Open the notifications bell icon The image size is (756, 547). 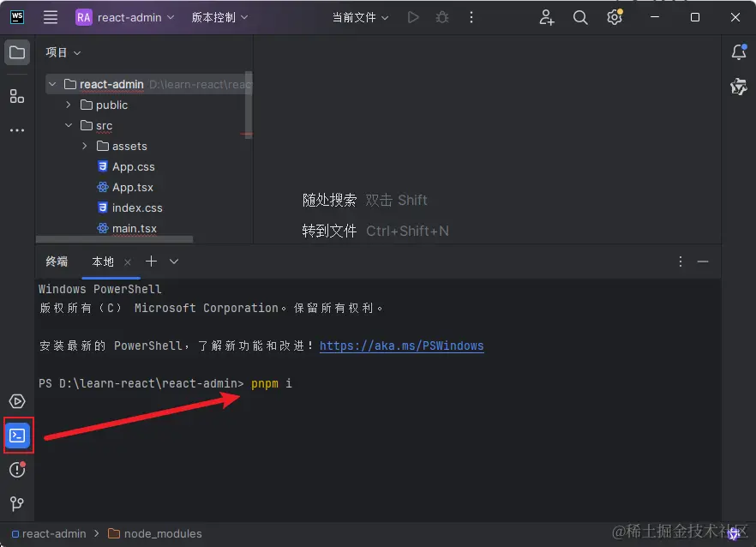pyautogui.click(x=739, y=52)
